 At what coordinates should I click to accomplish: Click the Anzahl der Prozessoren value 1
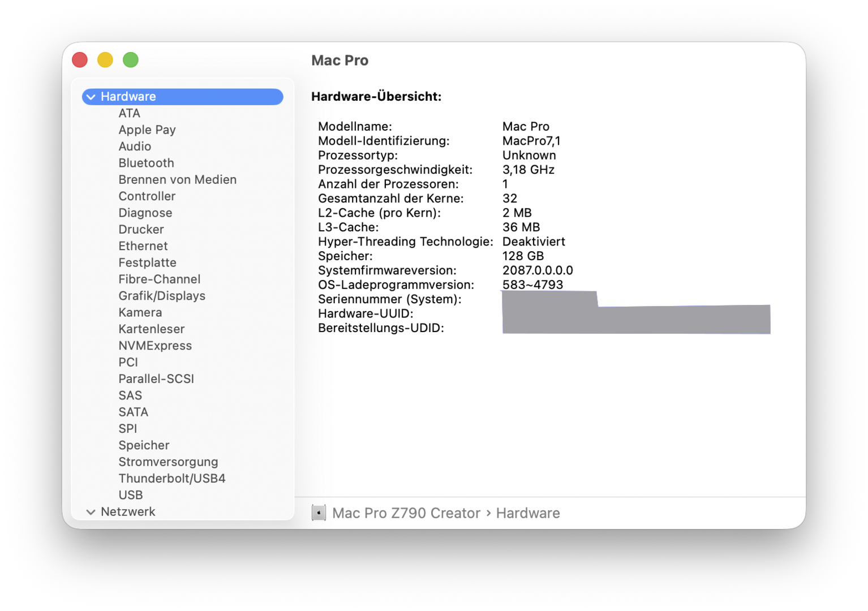505,184
